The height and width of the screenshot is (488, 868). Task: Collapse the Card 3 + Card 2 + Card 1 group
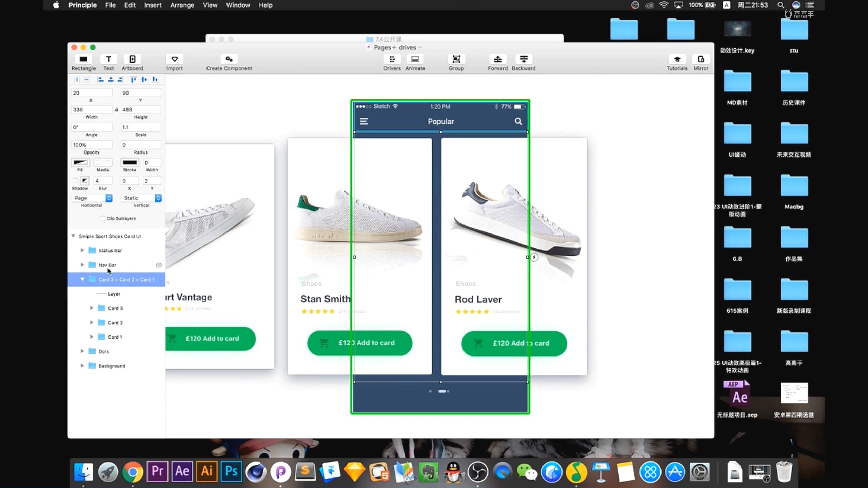82,279
